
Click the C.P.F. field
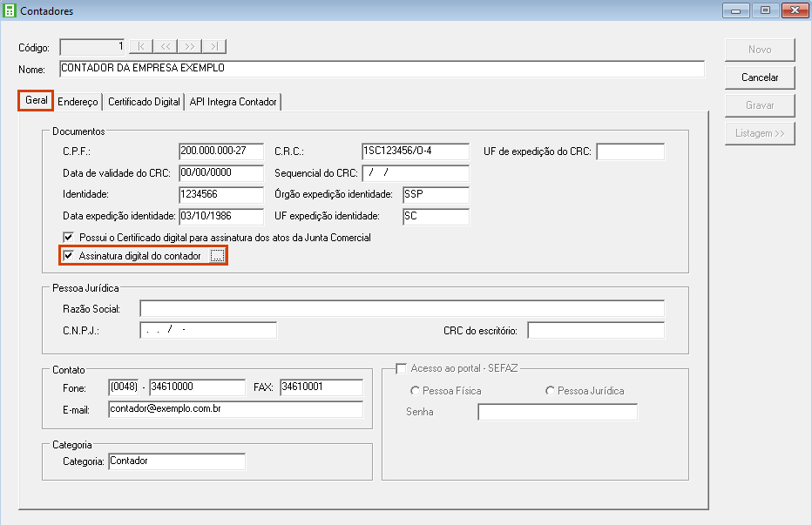click(x=221, y=151)
